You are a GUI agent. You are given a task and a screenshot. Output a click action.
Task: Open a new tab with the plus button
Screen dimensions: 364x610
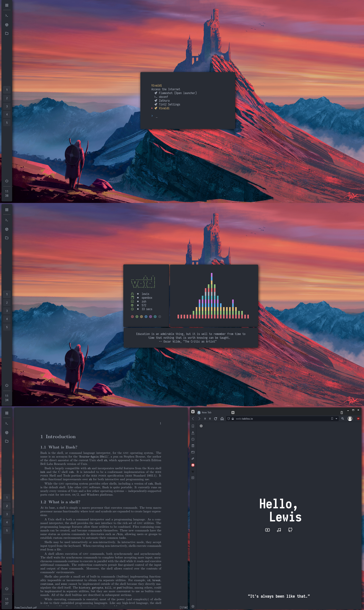(233, 413)
